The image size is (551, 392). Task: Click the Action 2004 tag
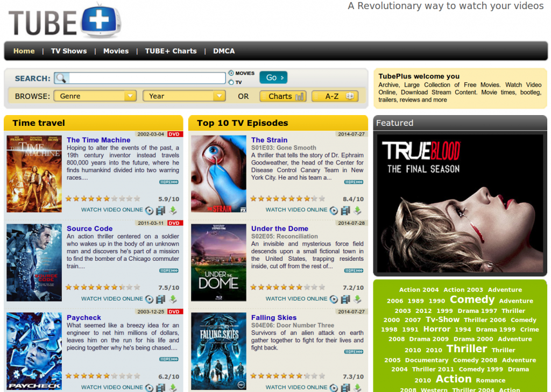pos(419,290)
